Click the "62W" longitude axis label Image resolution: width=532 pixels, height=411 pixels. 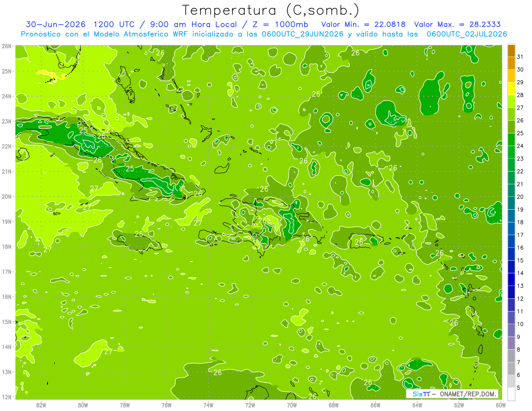[x=459, y=405]
